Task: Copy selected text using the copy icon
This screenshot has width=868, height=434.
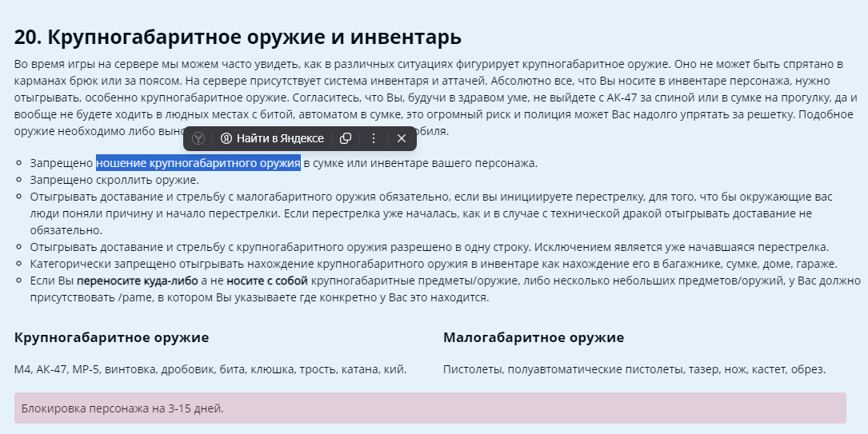Action: [346, 138]
